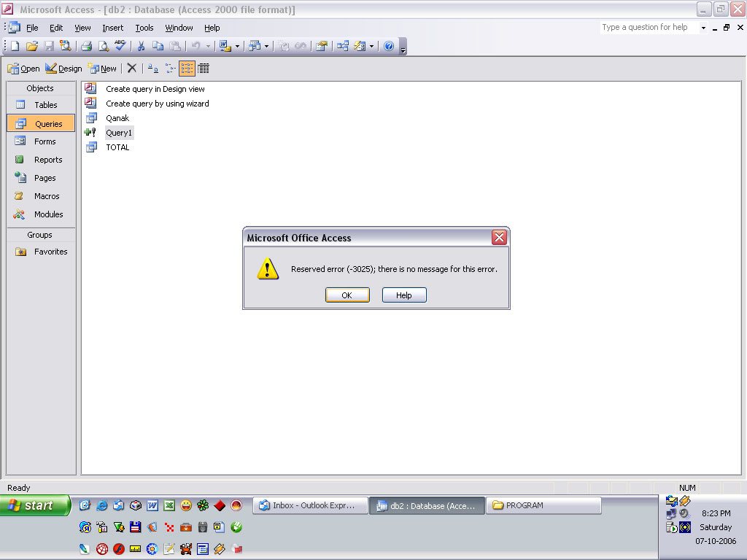Click the Query1 append query icon
The width and height of the screenshot is (747, 560).
coord(90,133)
